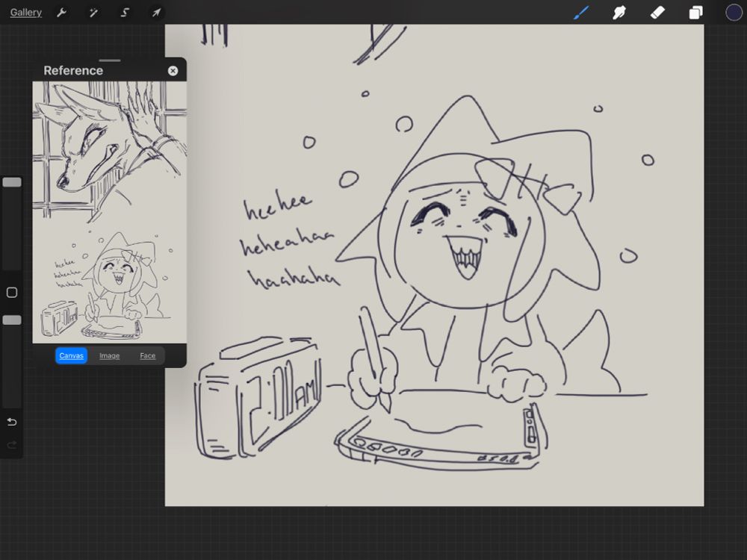Click the Reference panel title
The width and height of the screenshot is (747, 560).
pyautogui.click(x=73, y=70)
